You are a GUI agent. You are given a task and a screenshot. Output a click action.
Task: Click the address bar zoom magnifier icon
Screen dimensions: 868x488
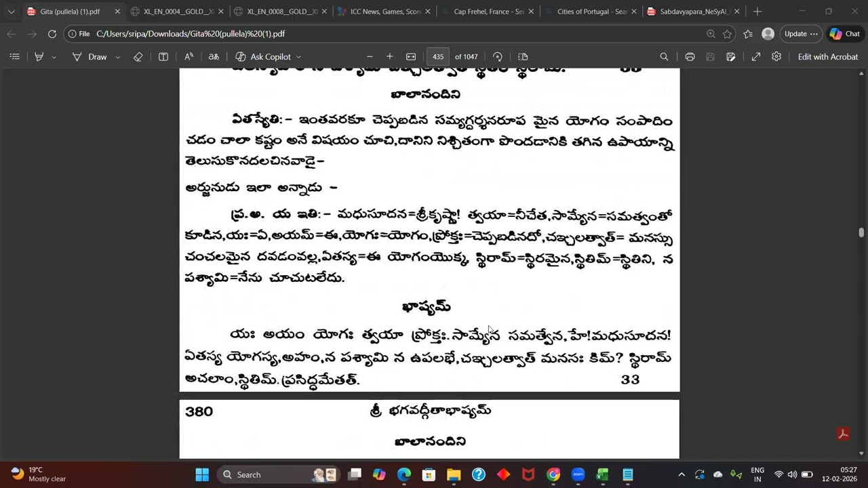(711, 34)
